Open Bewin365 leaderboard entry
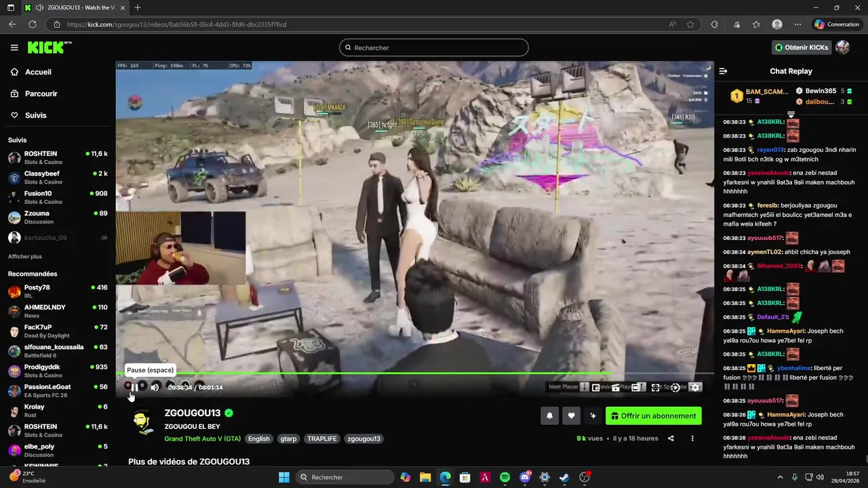 (823, 91)
